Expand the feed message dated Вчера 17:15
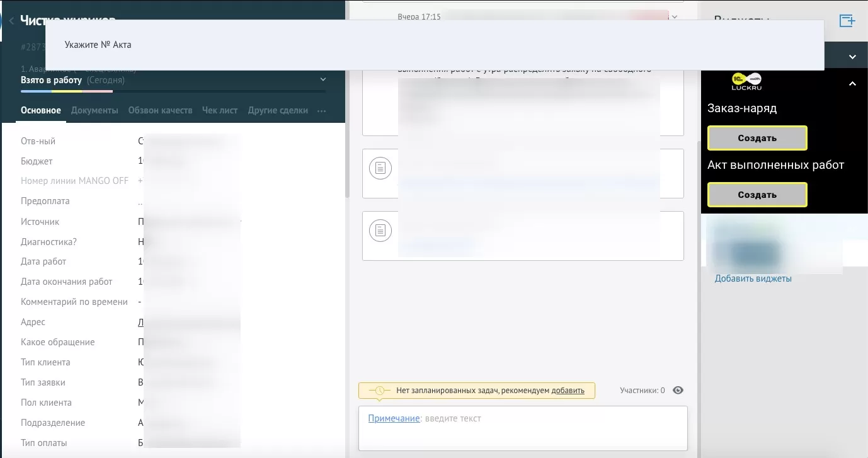Screen dimensions: 868x458 [x=675, y=17]
